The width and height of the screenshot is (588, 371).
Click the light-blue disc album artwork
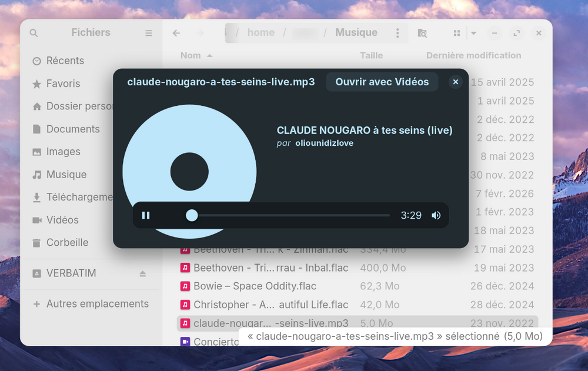189,172
